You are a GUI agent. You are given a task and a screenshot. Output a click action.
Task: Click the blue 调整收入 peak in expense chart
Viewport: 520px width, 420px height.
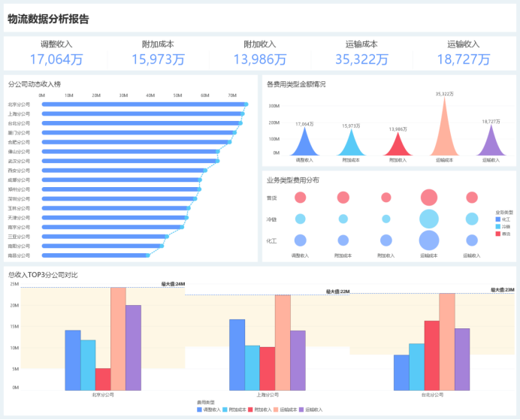coord(304,144)
